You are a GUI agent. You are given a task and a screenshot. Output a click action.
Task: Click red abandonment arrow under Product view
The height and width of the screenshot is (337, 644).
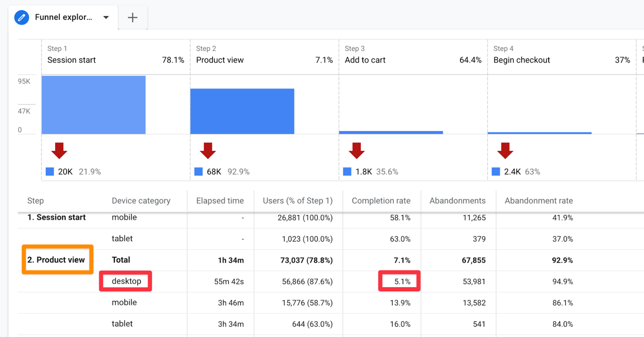click(208, 151)
